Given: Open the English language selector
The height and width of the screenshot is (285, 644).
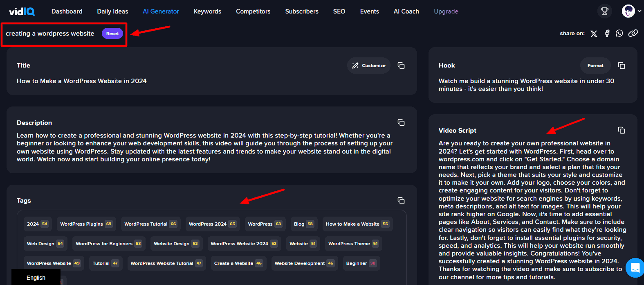Looking at the screenshot, I should point(36,278).
